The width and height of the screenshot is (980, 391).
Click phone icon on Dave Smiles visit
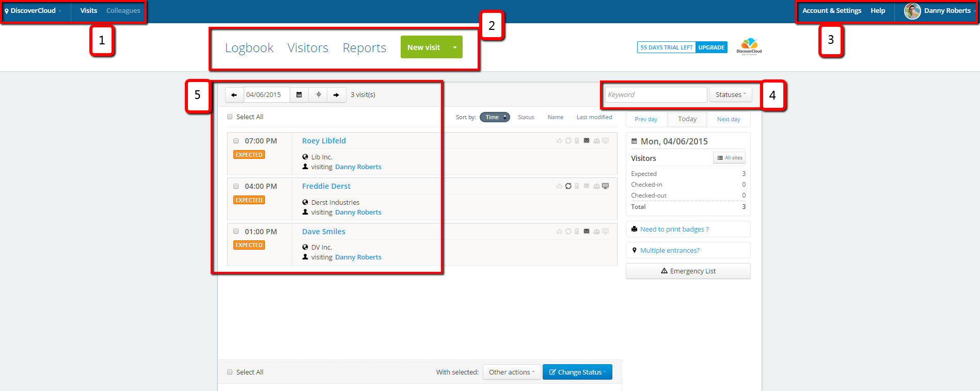[x=577, y=232]
